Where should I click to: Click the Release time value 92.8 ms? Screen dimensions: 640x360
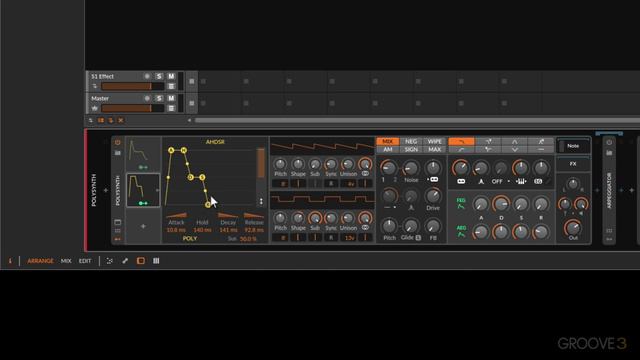[x=254, y=230]
